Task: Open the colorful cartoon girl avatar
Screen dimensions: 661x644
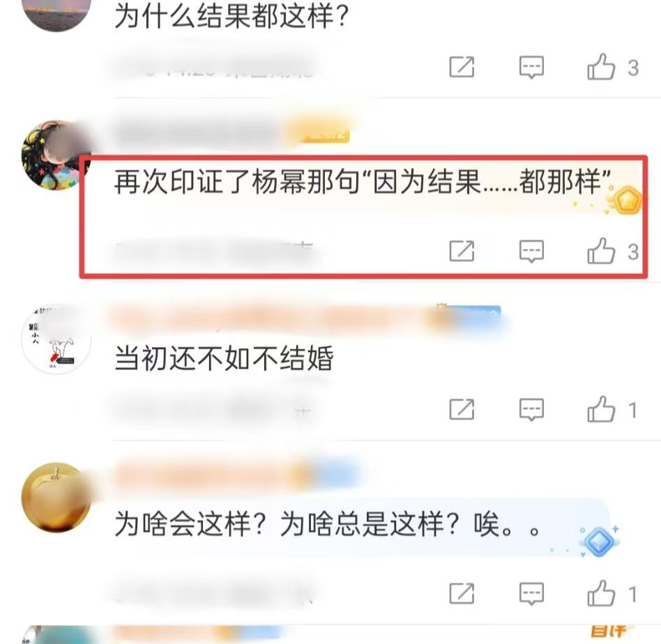Action: pos(56,155)
